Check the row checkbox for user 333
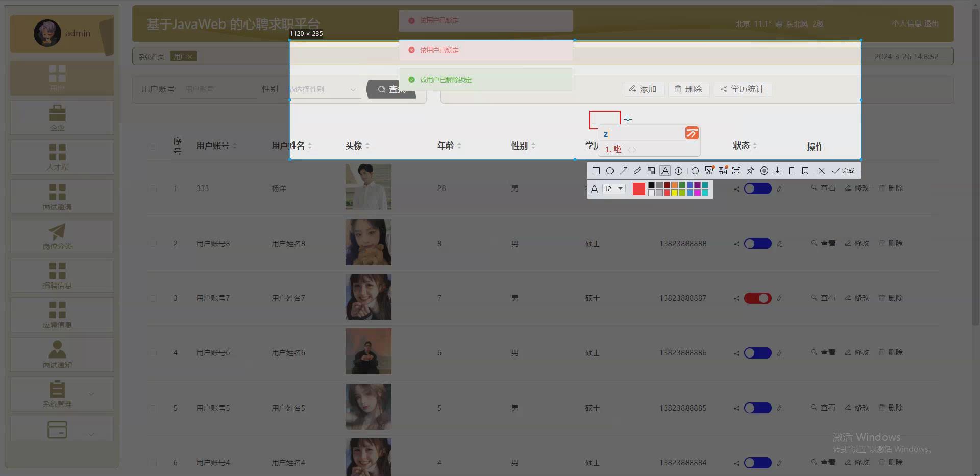Image resolution: width=980 pixels, height=476 pixels. (154, 188)
